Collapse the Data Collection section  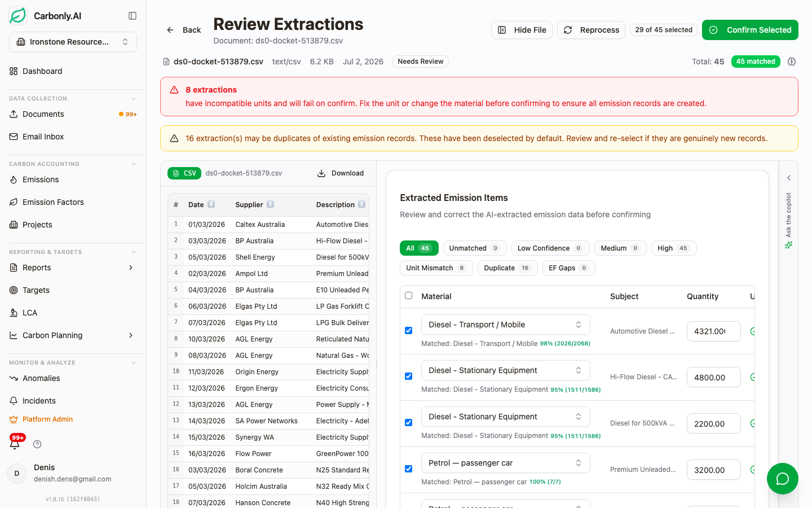click(x=134, y=98)
